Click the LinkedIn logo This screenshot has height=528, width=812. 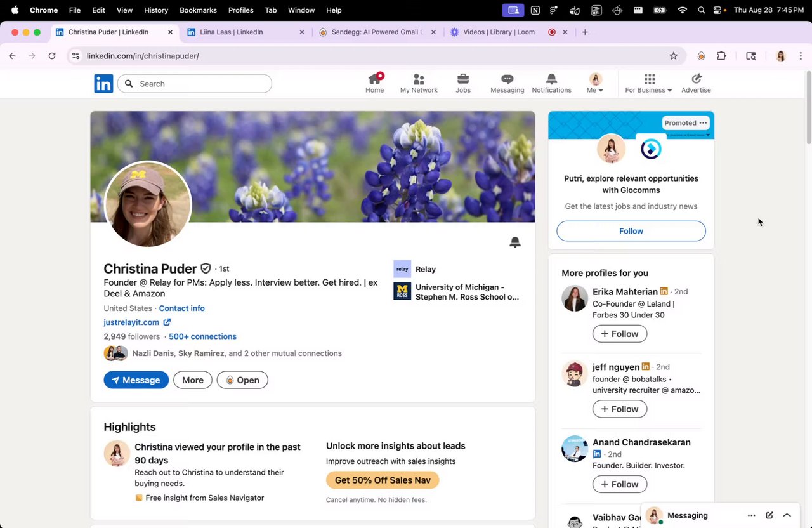[103, 84]
